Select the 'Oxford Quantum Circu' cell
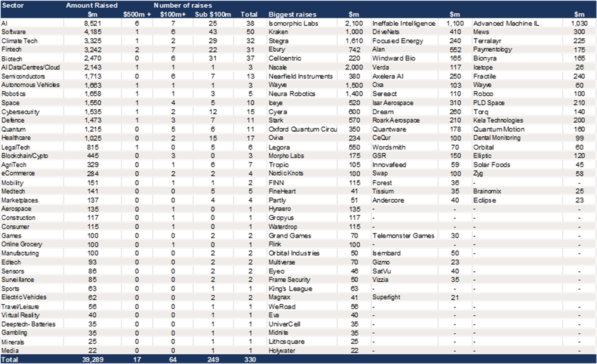 [x=303, y=129]
